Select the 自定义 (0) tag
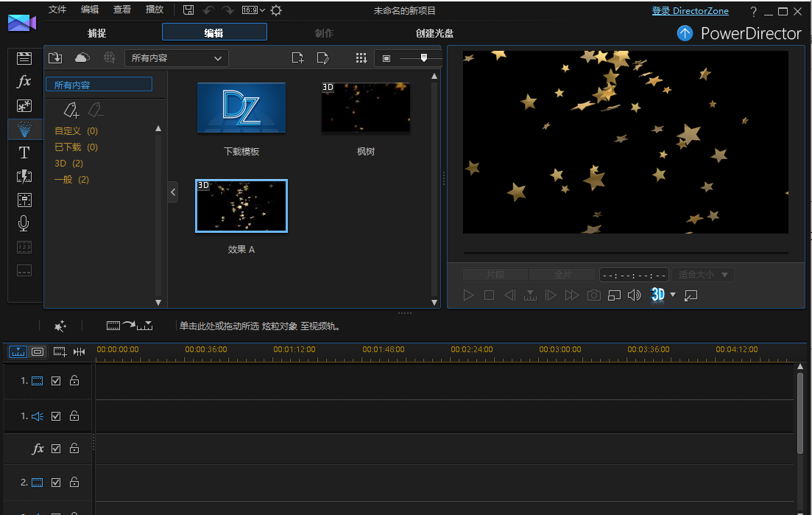Screen dimensions: 812x515 [76, 131]
